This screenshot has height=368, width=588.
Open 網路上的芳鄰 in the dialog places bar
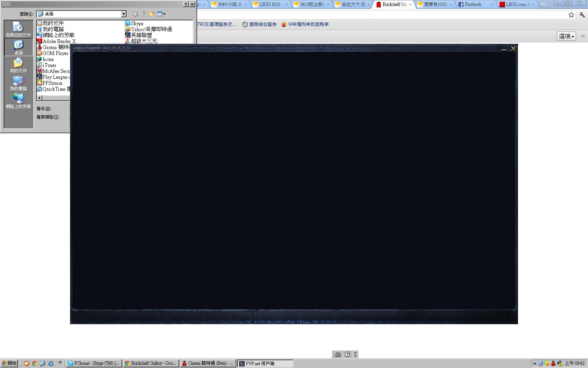[x=19, y=101]
